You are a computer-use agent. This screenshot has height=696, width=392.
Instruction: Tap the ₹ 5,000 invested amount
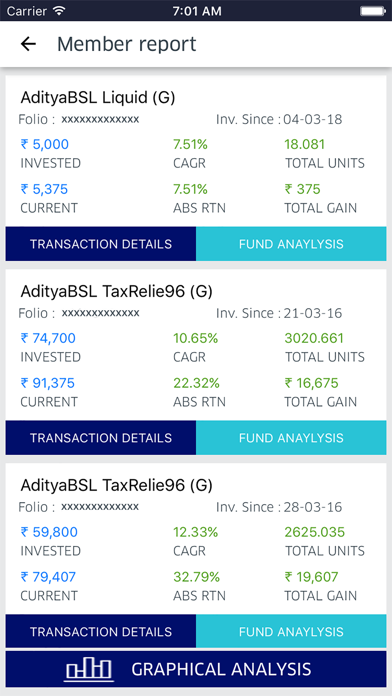pos(44,144)
